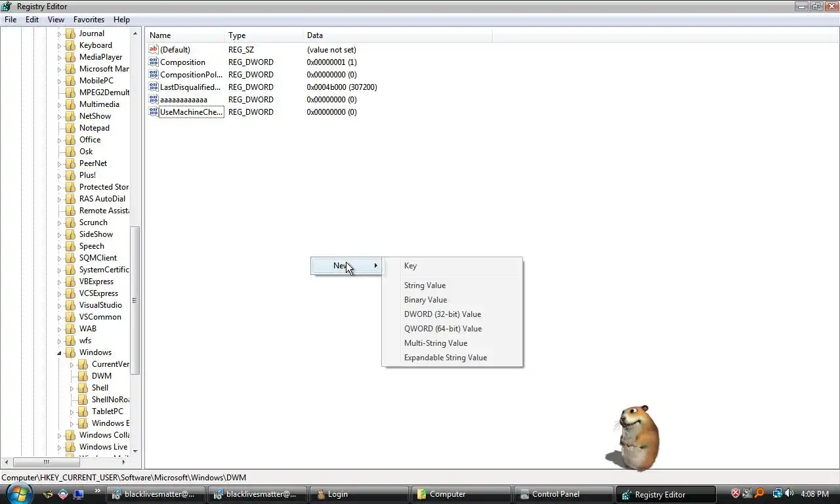Click the Notepad folder icon
Screen dimensions: 840x504
tap(70, 128)
